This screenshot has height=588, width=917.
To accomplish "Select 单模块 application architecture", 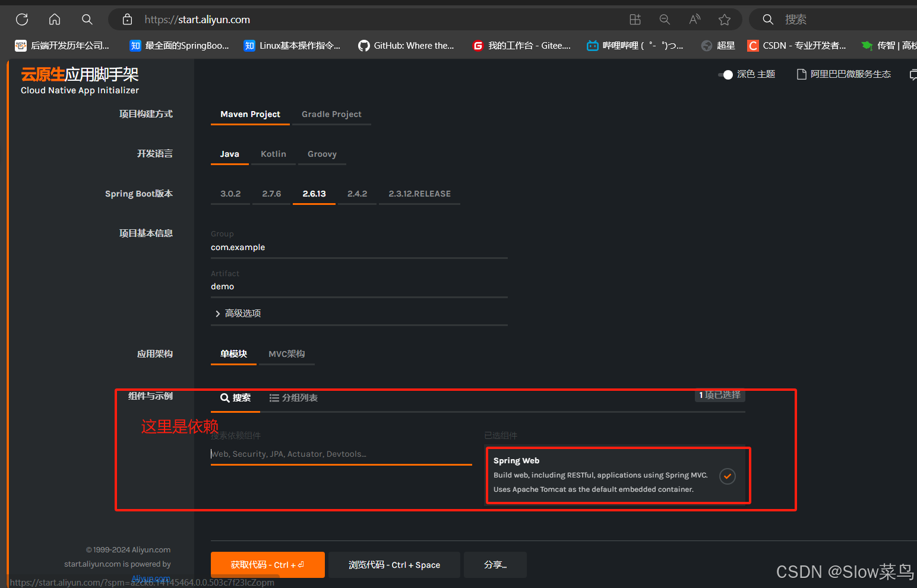I will 233,354.
